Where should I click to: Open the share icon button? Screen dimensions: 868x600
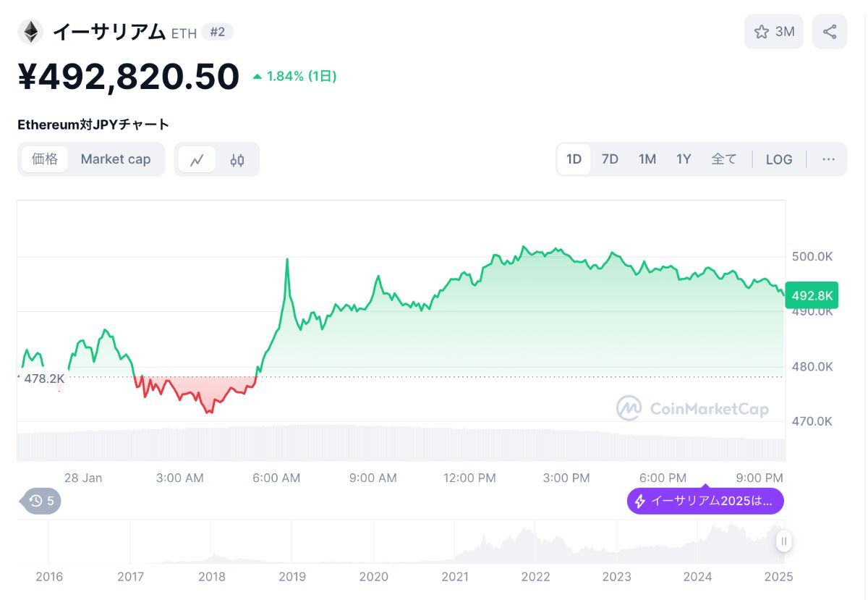pyautogui.click(x=830, y=32)
